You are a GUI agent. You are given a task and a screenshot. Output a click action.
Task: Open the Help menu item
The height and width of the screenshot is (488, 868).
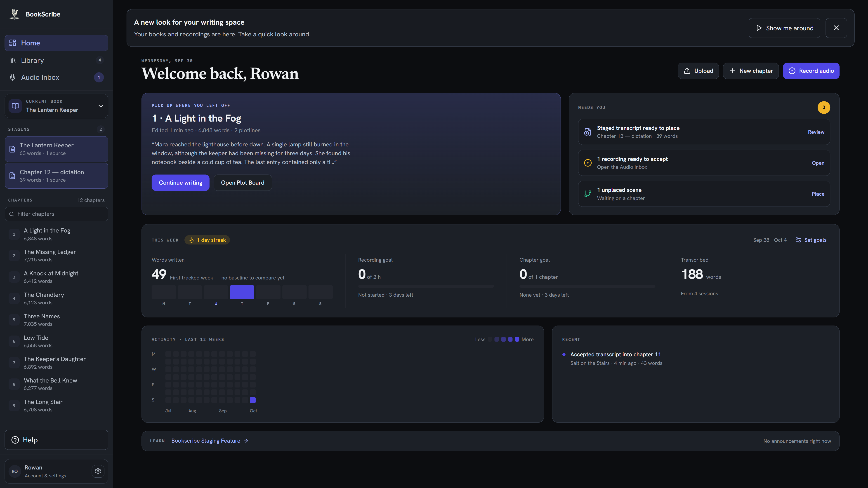(x=56, y=440)
